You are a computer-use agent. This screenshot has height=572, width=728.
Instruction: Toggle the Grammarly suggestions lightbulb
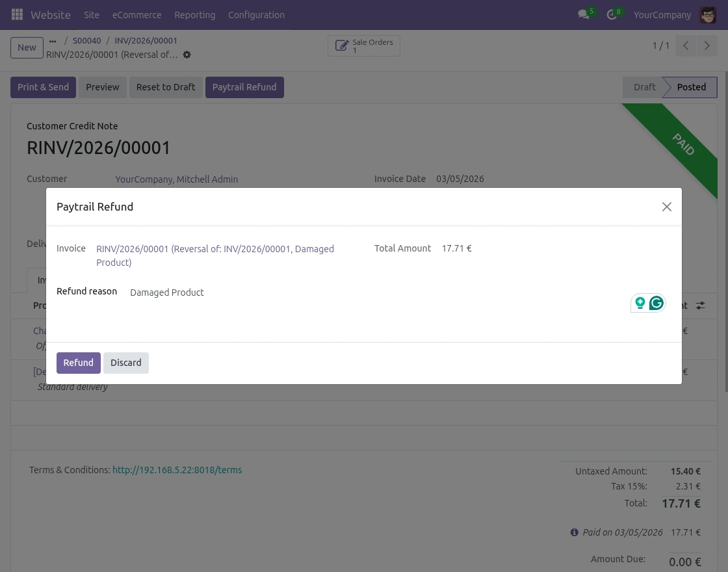(x=640, y=303)
